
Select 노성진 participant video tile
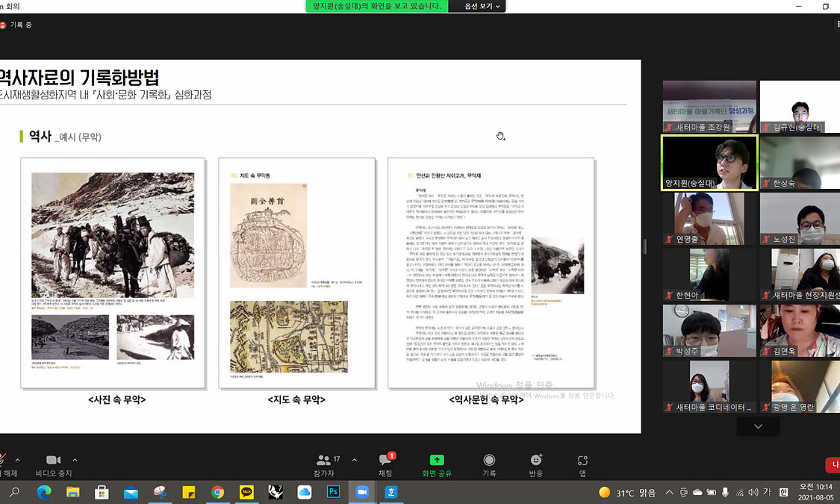point(800,219)
